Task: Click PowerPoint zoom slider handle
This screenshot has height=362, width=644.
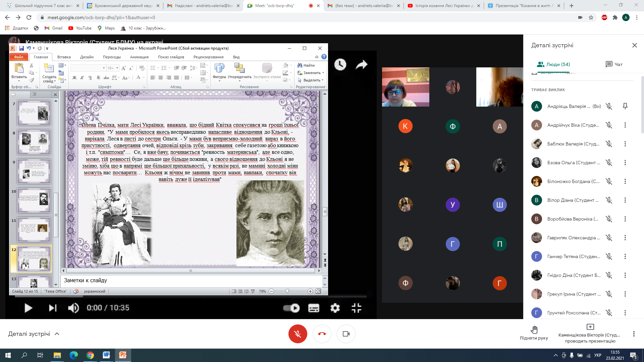Action: [x=287, y=291]
